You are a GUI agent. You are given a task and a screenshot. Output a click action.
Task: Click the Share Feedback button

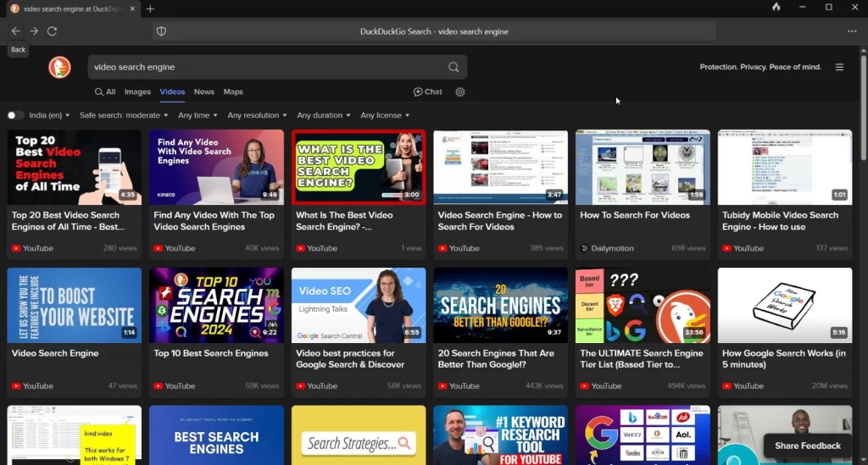808,446
